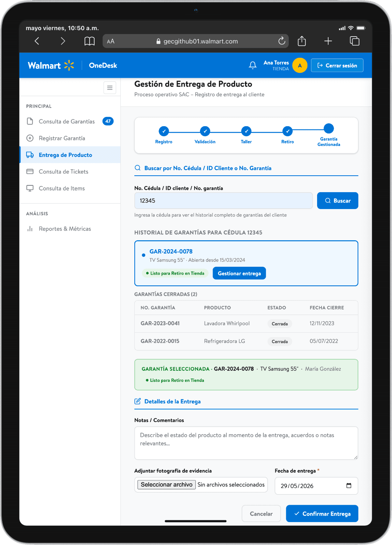Screen dimensions: 392x545
Task: Click Gestionar entrega button
Action: 239,273
